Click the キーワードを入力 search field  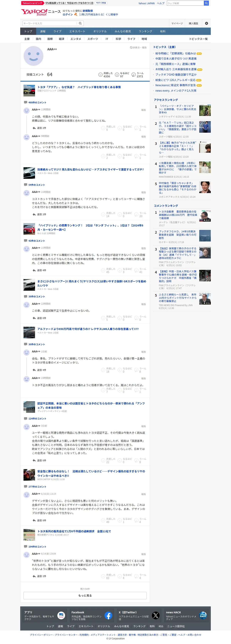49,24
